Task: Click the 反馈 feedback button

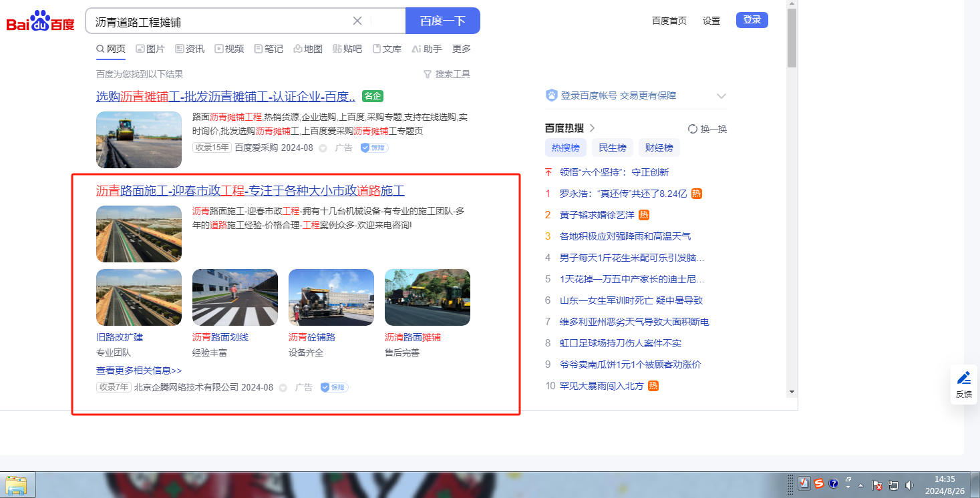Action: (x=964, y=385)
